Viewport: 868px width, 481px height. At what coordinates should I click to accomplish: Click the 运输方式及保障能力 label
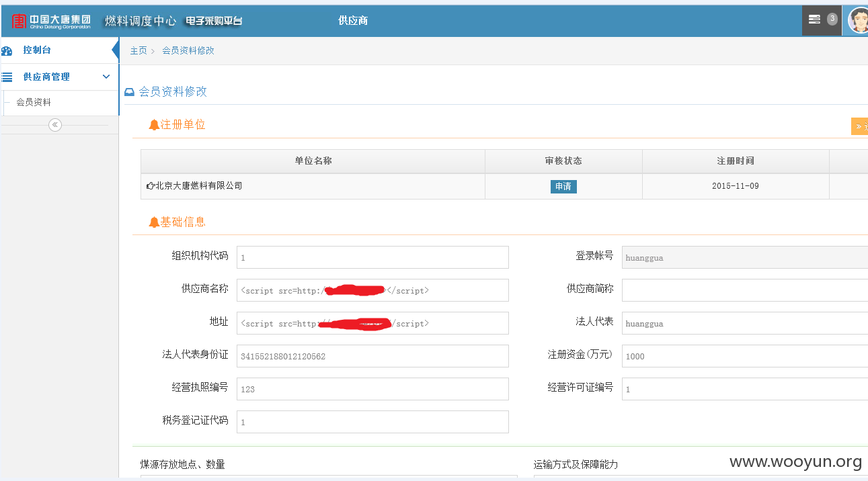click(x=576, y=465)
